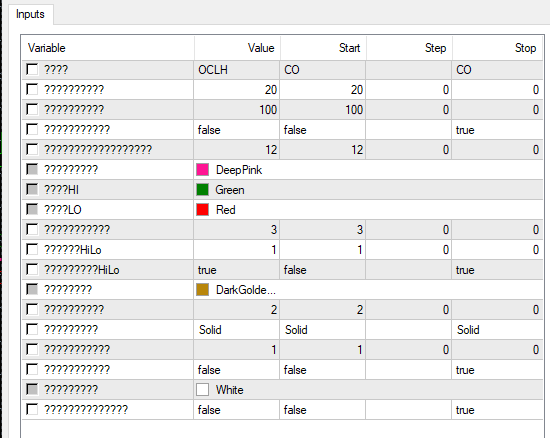This screenshot has width=550, height=438.
Task: Edit the value 12 in the Value column
Action: point(236,150)
